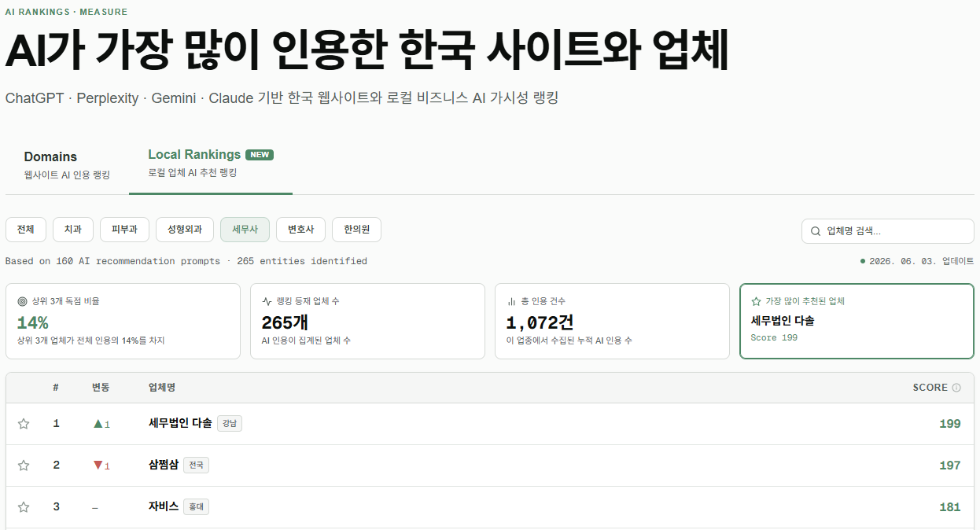Open the Local Rankings tab
Screen dimensions: 980x530
click(211, 163)
